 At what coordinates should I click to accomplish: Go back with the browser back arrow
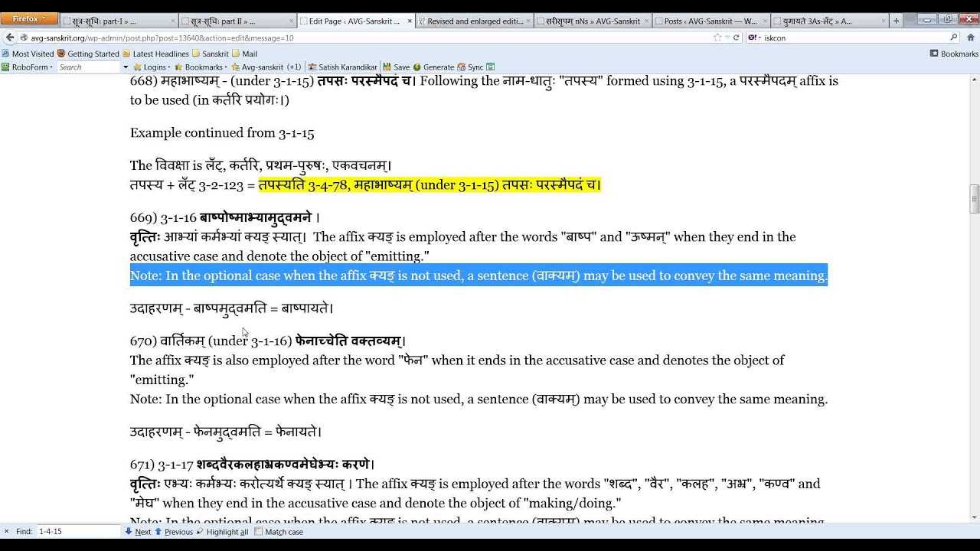point(10,37)
